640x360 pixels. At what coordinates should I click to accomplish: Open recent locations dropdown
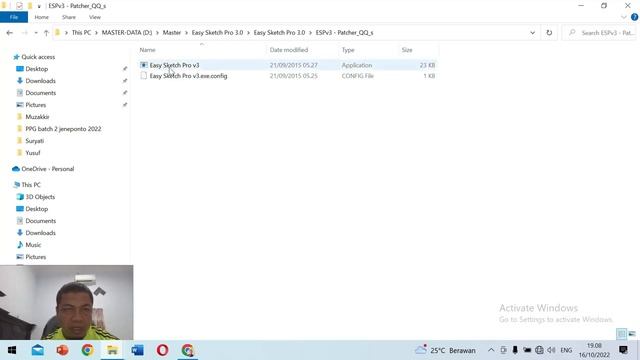coord(36,33)
